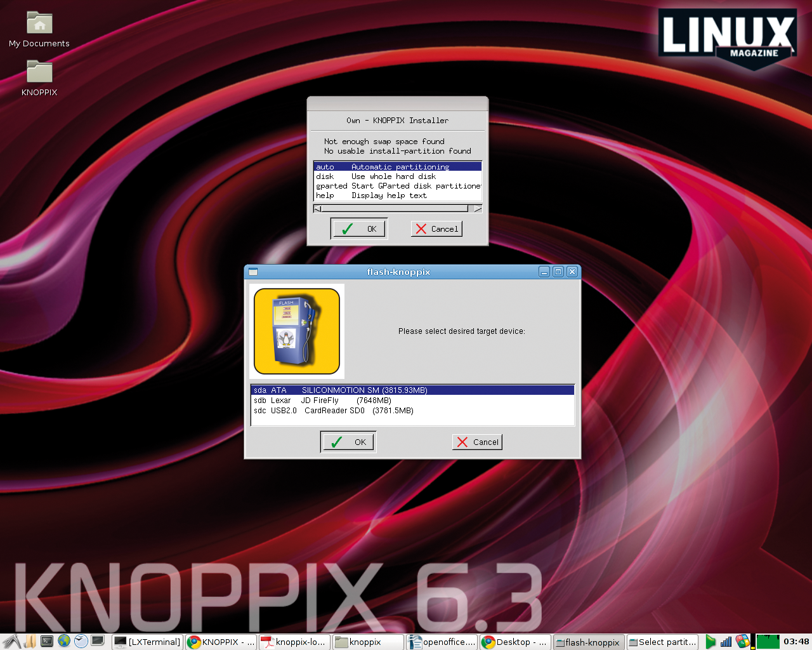The image size is (812, 650).
Task: Open the flash-knoppix window menu icon
Action: pyautogui.click(x=253, y=272)
